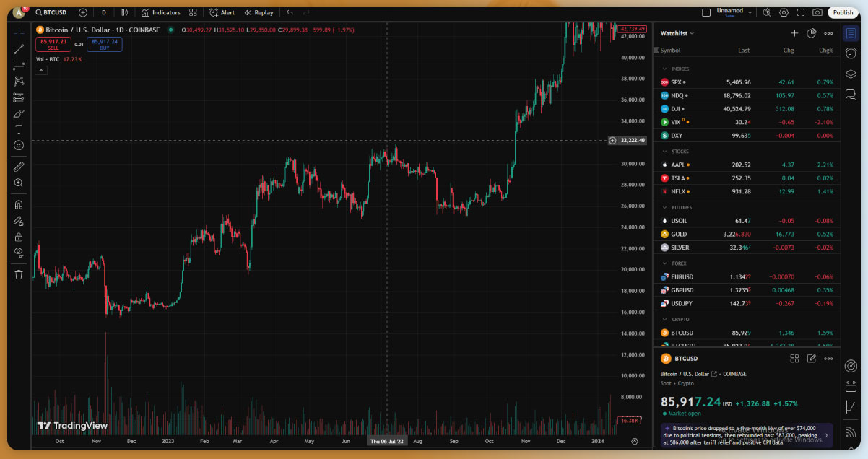Toggle lock all drawings

(19, 237)
